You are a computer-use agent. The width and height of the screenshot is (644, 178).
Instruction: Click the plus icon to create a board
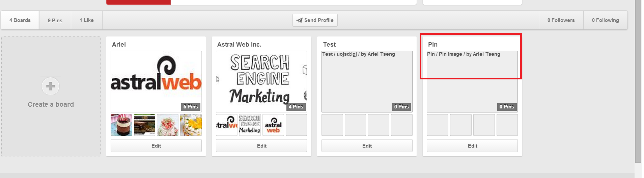tap(51, 86)
